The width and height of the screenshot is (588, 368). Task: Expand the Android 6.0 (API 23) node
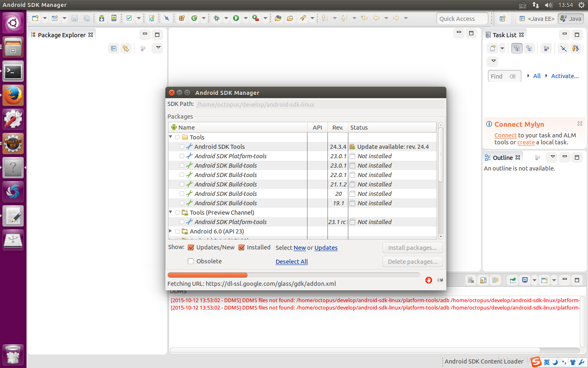point(171,231)
